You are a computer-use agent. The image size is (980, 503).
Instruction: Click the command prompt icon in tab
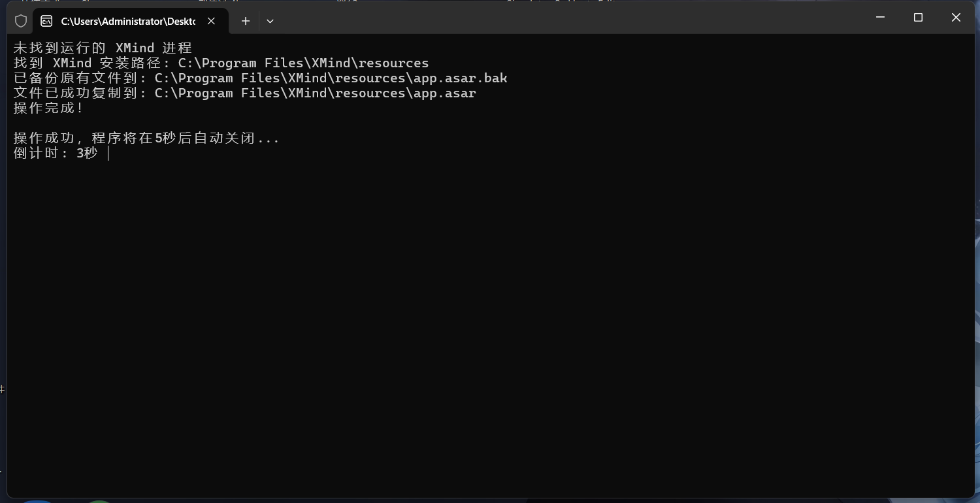(46, 21)
